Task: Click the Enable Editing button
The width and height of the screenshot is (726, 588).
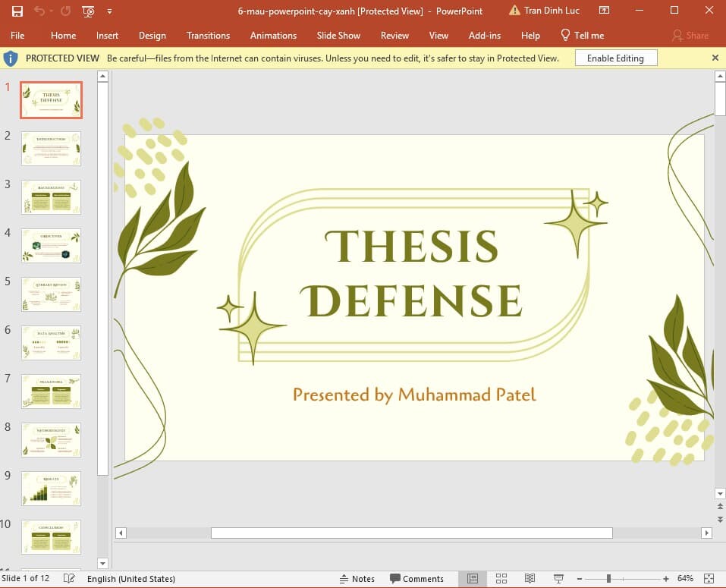Action: (616, 58)
